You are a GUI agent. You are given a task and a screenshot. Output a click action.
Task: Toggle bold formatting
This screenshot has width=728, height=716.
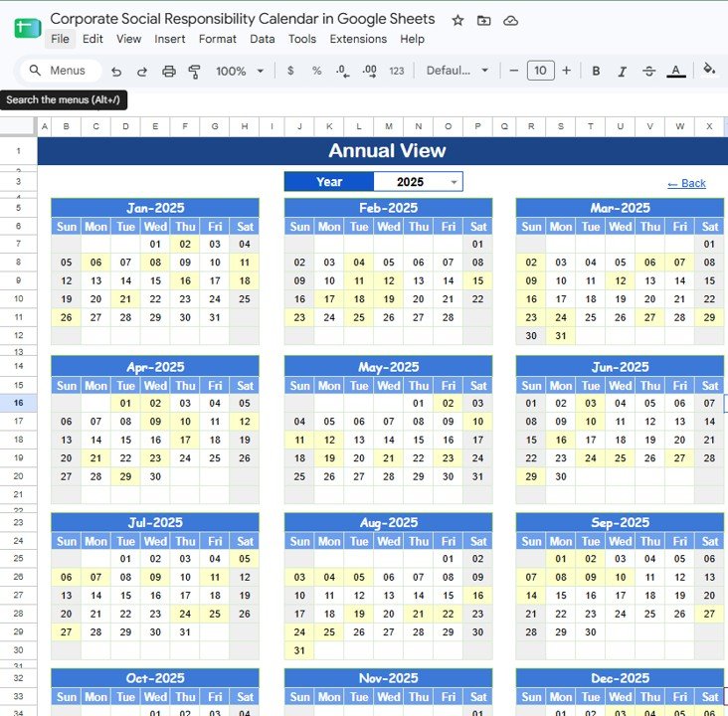click(x=596, y=71)
